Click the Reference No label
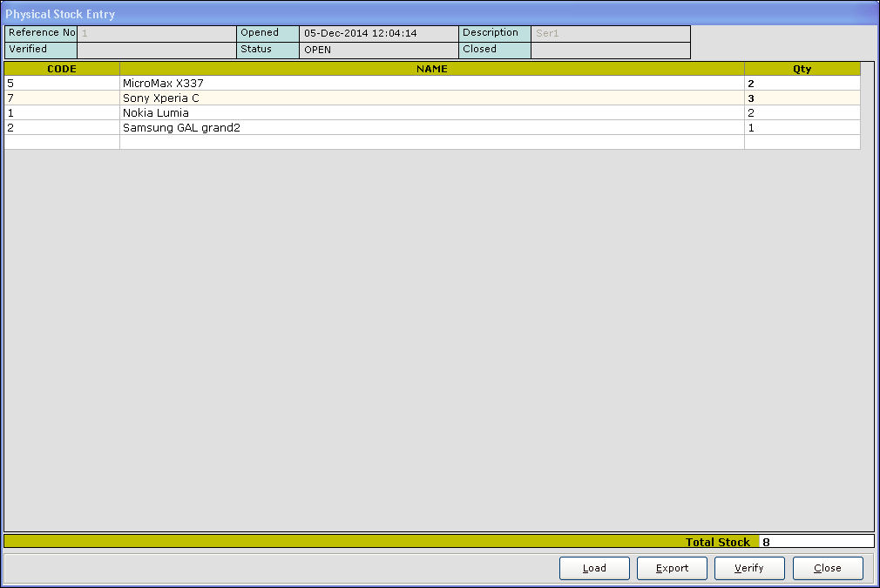The width and height of the screenshot is (880, 588). click(x=41, y=33)
